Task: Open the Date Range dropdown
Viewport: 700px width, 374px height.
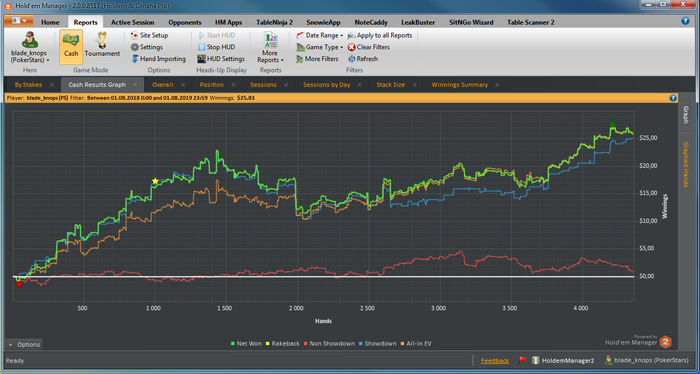Action: click(x=320, y=35)
